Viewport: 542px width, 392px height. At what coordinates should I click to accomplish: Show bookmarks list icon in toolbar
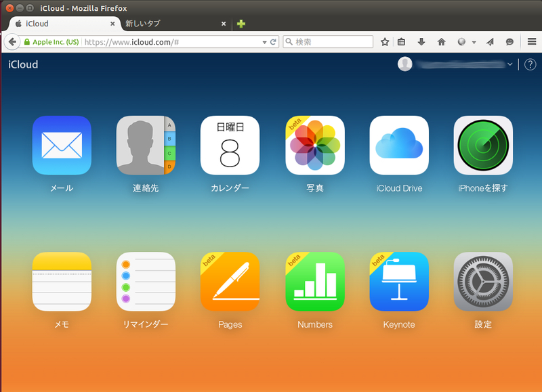[401, 42]
